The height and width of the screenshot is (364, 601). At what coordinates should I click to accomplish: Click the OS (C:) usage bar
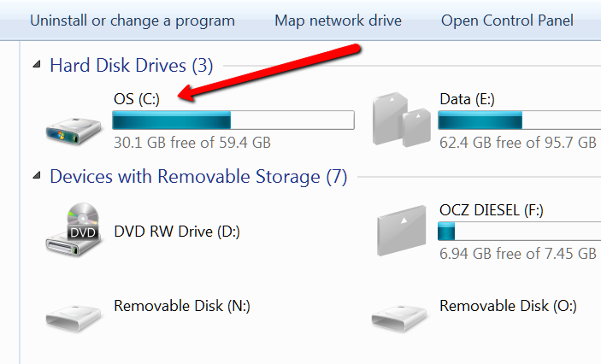(x=233, y=120)
